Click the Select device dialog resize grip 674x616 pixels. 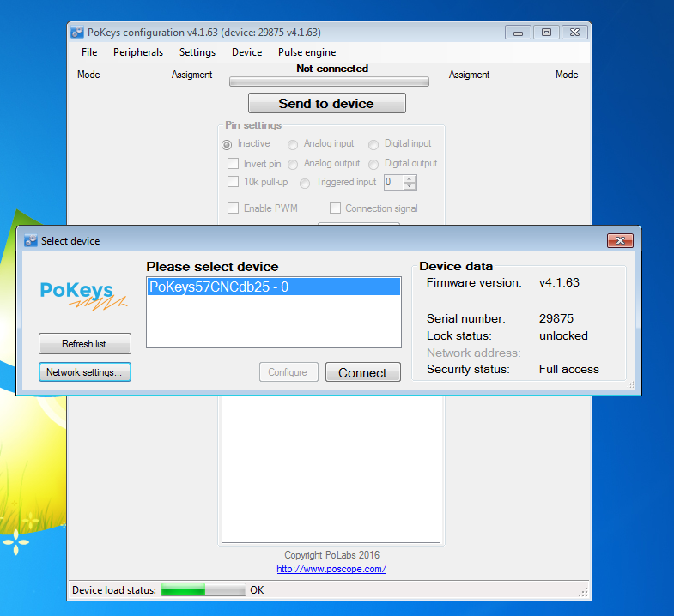[x=630, y=385]
